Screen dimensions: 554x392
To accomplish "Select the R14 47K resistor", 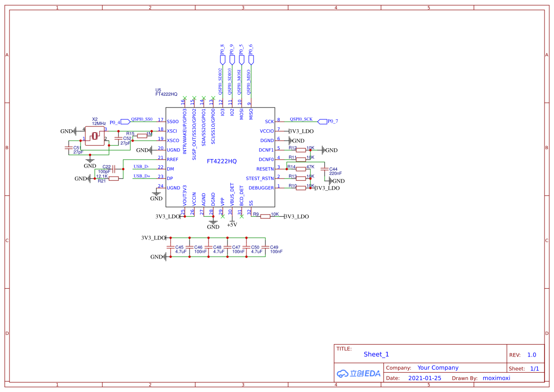I will click(300, 169).
